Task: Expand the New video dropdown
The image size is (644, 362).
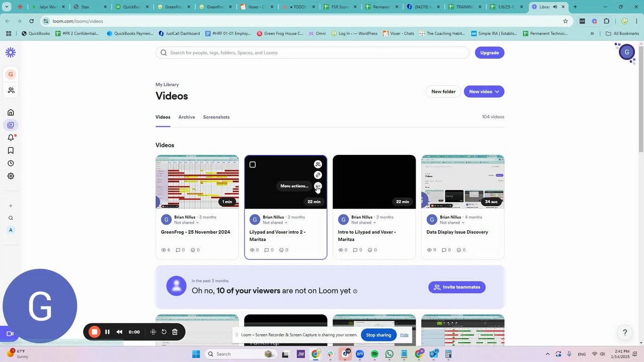Action: pyautogui.click(x=497, y=92)
